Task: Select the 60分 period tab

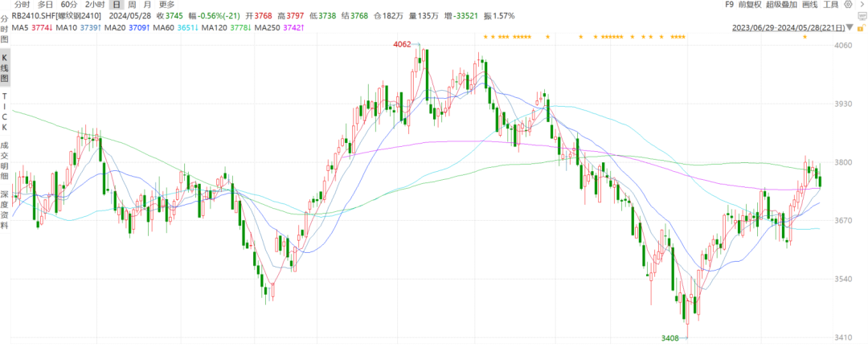Action: pyautogui.click(x=68, y=5)
